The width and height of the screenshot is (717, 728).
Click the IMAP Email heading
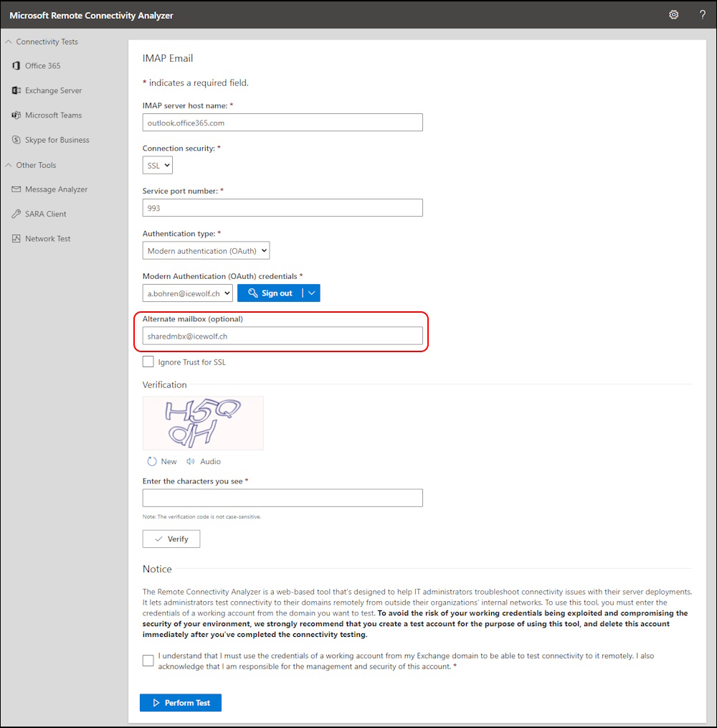click(x=168, y=58)
